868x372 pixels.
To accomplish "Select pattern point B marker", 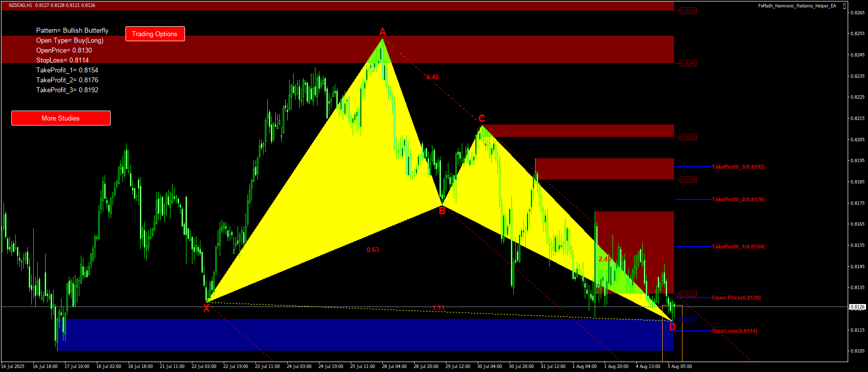I will coord(442,211).
